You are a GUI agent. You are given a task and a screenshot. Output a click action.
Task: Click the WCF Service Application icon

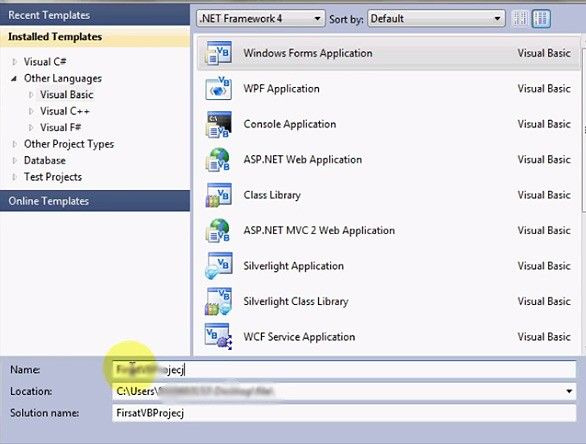tap(218, 337)
